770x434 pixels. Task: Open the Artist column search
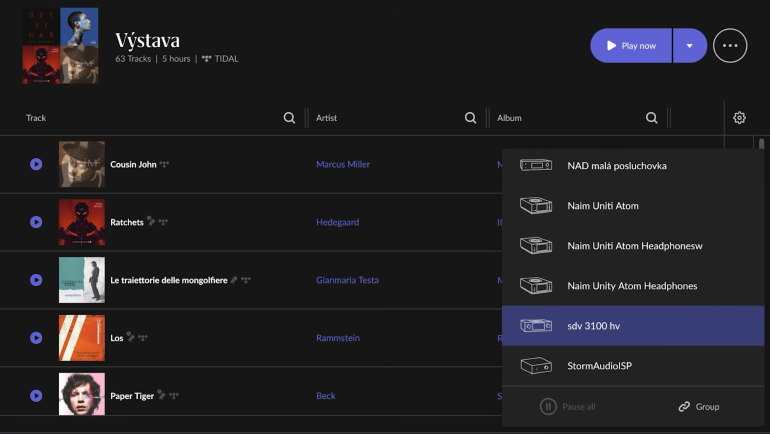tap(470, 118)
